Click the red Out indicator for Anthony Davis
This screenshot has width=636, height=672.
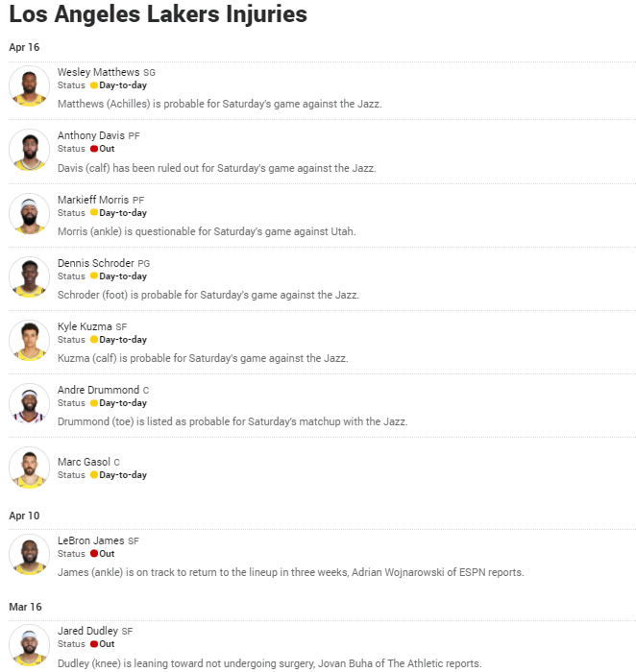[94, 149]
